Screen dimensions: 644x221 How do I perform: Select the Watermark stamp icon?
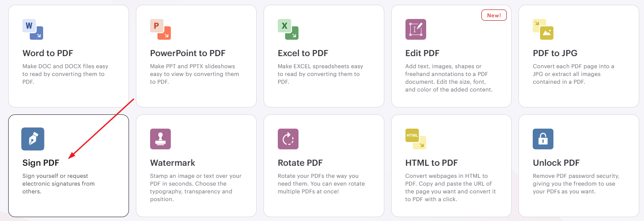[x=160, y=139]
